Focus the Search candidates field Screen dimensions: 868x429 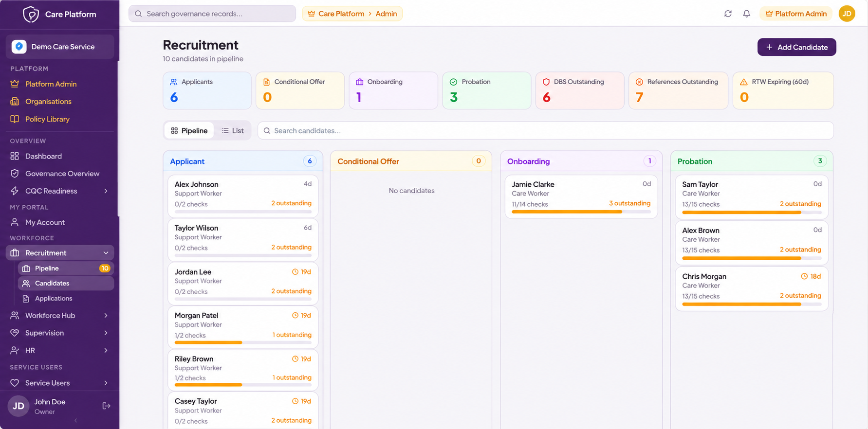[x=545, y=130]
